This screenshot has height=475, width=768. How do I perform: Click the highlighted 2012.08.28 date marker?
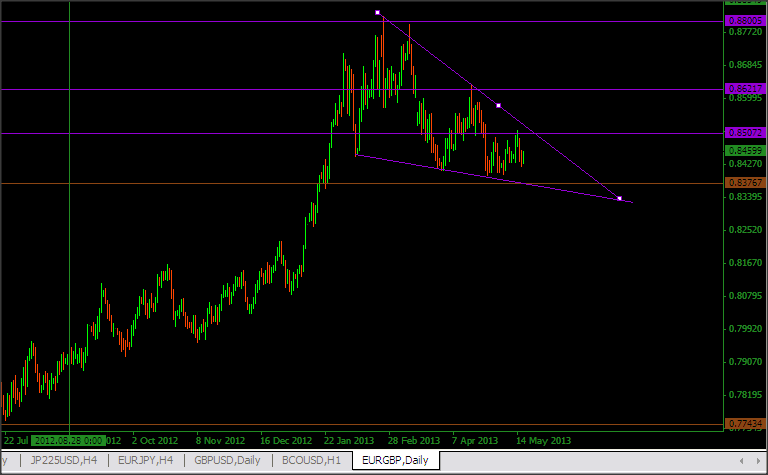tap(68, 439)
